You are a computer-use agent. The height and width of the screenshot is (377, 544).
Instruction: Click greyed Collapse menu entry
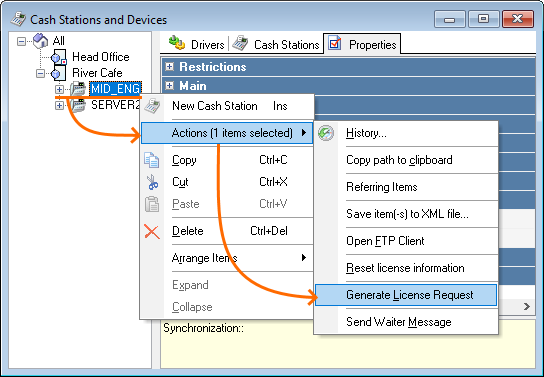[x=227, y=307]
